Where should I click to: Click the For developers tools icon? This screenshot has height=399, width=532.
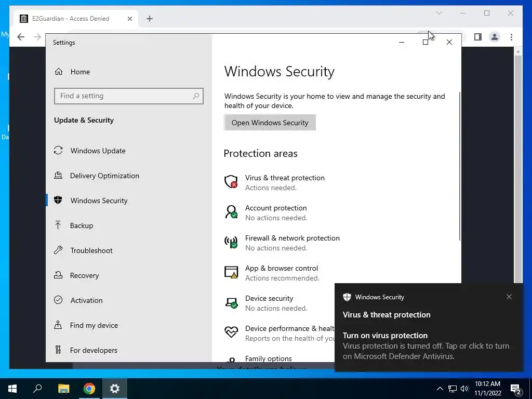tap(58, 350)
